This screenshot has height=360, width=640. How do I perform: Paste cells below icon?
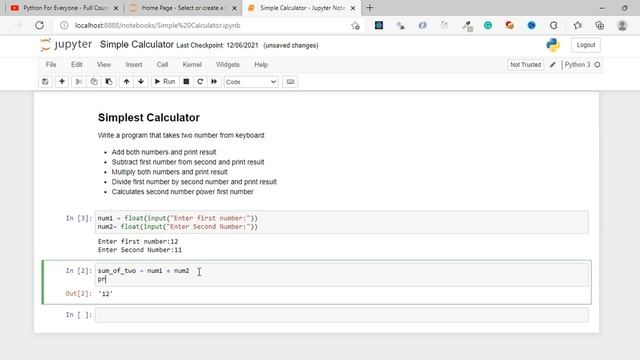(109, 82)
